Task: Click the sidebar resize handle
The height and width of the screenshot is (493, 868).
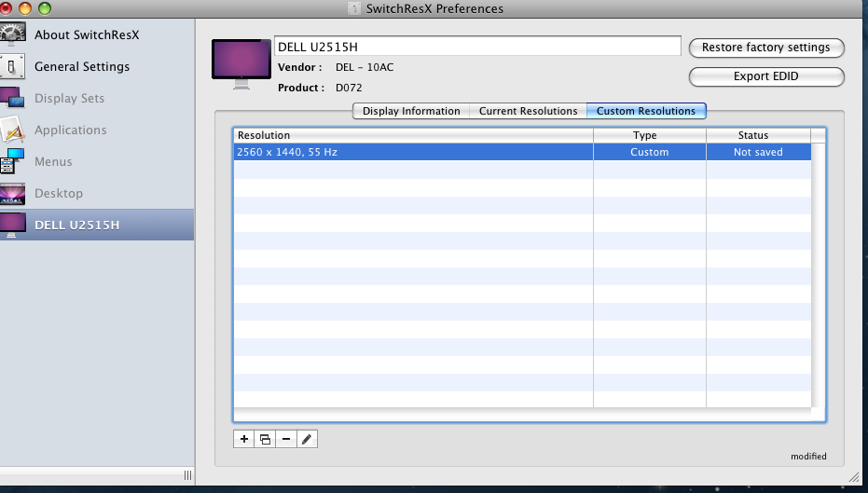Action: click(187, 475)
